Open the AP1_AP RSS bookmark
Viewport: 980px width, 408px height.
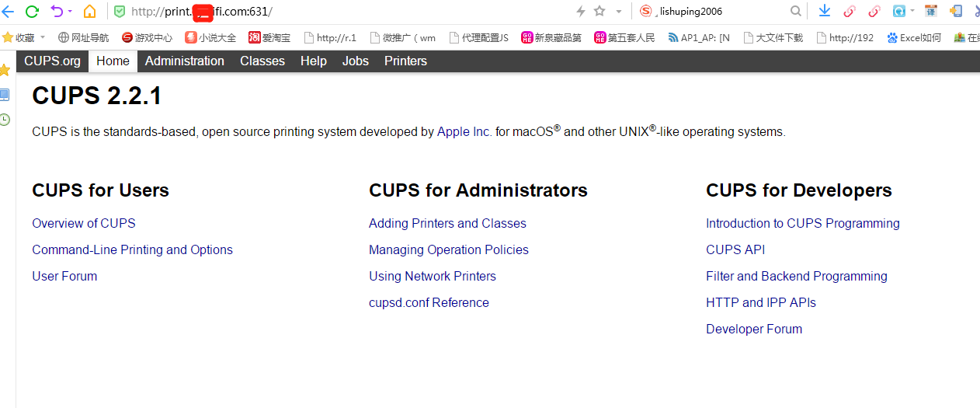[x=699, y=37]
